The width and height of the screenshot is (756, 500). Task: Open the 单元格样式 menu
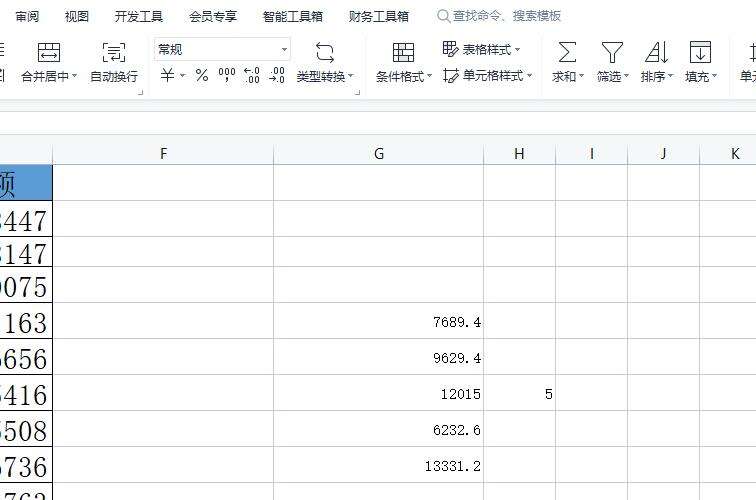tap(487, 76)
